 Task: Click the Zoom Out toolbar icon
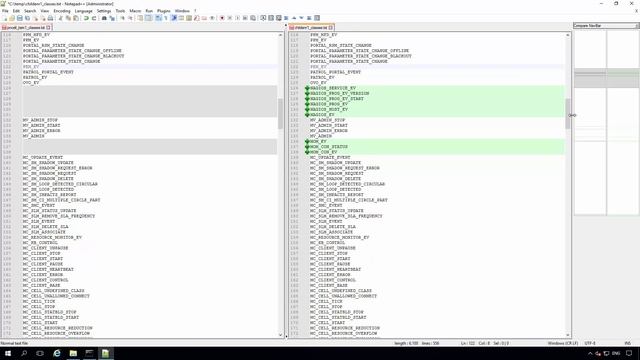coord(130,18)
